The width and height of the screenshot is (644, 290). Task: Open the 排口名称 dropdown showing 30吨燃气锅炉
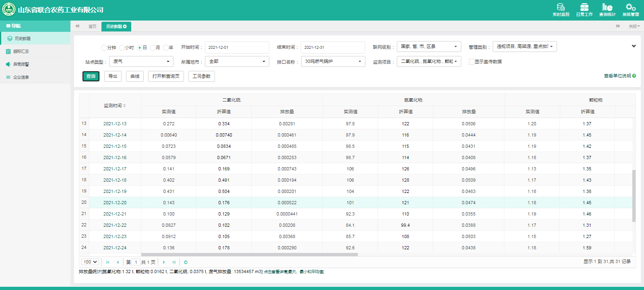333,62
